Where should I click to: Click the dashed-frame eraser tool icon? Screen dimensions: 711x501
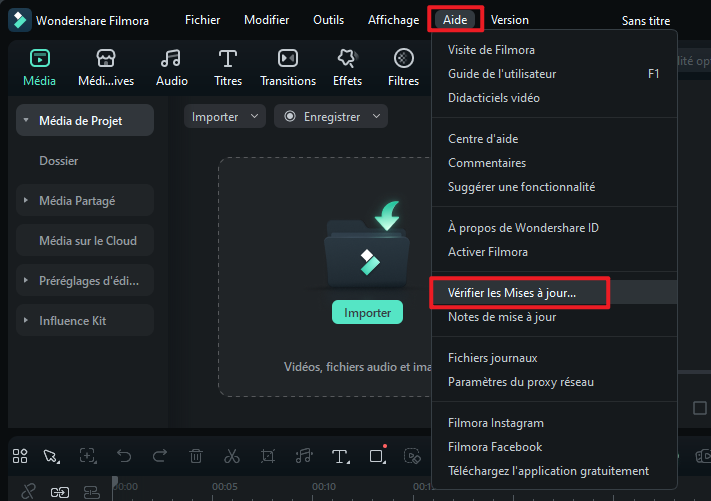pos(412,456)
